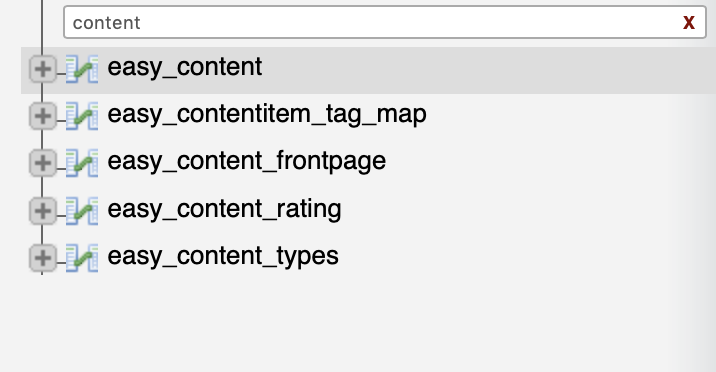Expand the easy_content_frontpage node
Image resolution: width=716 pixels, height=372 pixels.
(43, 163)
